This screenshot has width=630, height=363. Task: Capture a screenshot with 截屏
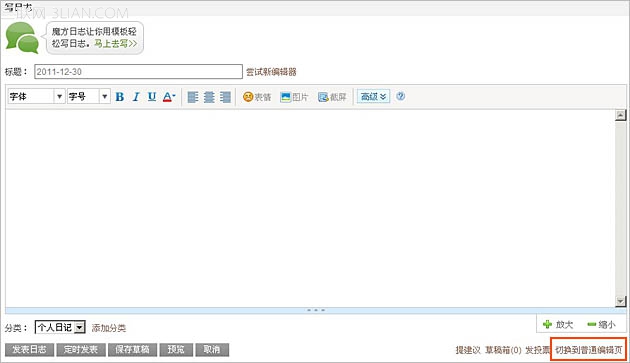click(332, 97)
